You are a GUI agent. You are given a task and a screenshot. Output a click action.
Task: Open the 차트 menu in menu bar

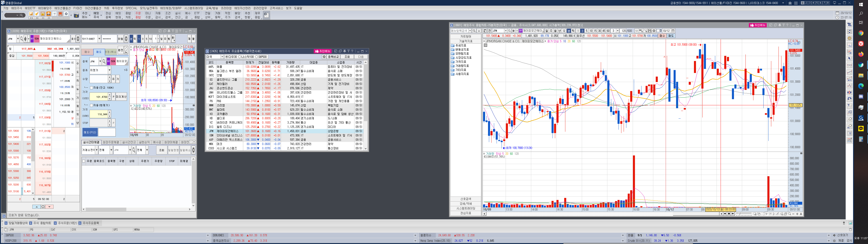click(x=106, y=8)
